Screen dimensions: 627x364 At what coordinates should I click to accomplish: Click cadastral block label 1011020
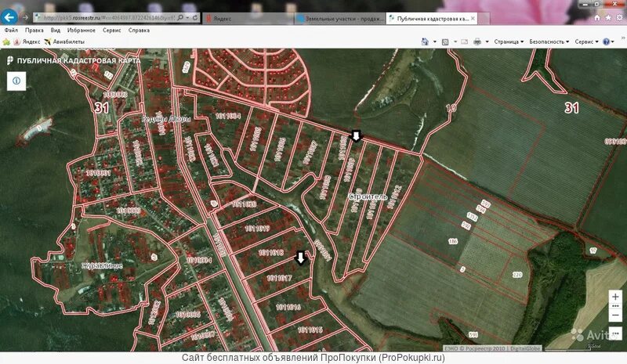point(245,204)
